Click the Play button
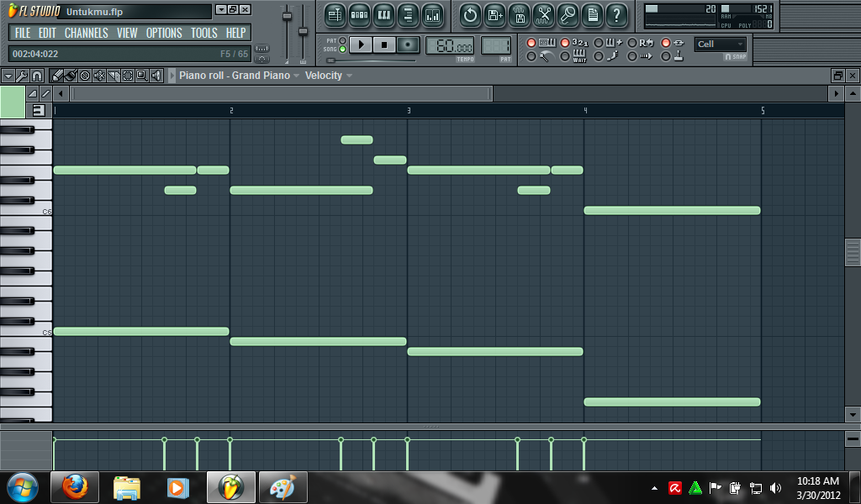The height and width of the screenshot is (504, 861). coord(360,45)
